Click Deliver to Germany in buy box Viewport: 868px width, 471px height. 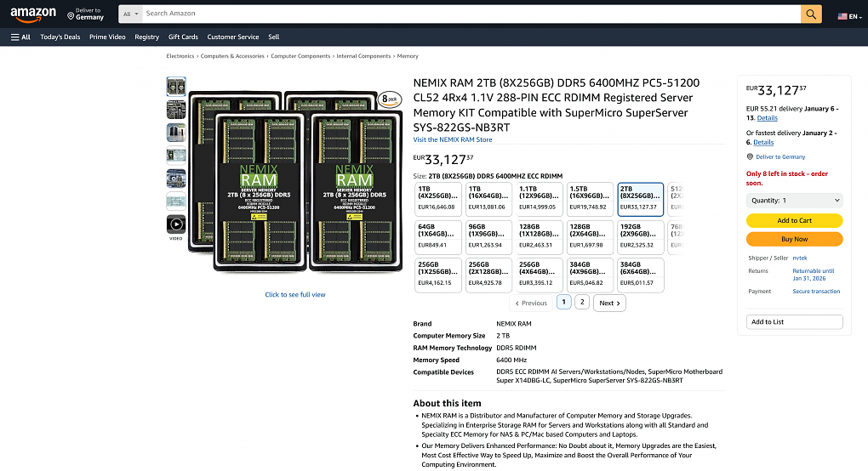coord(780,157)
